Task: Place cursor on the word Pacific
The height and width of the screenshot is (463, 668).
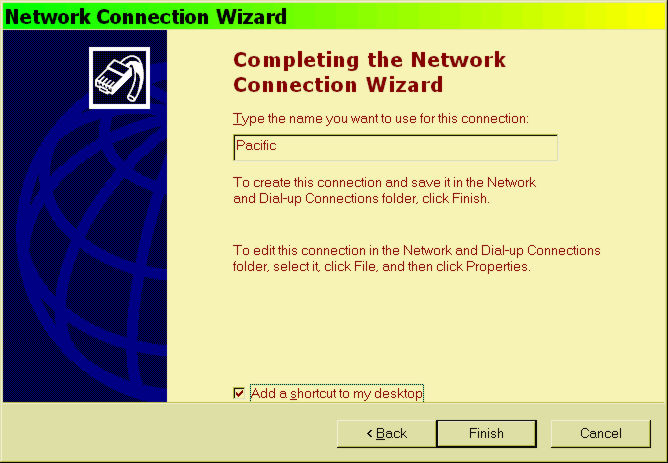Action: pyautogui.click(x=256, y=146)
